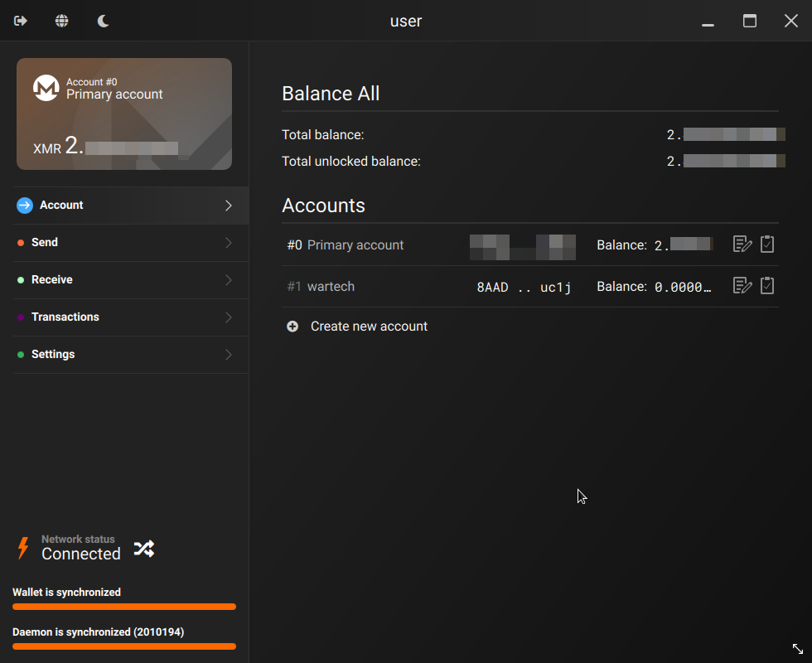Click the switch node shuffle icon

point(143,549)
